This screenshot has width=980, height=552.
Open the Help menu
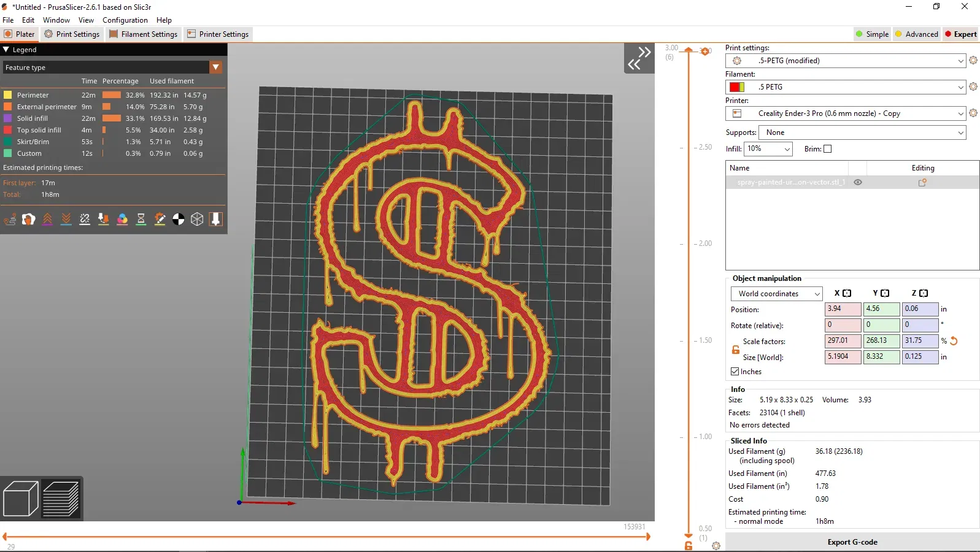164,20
